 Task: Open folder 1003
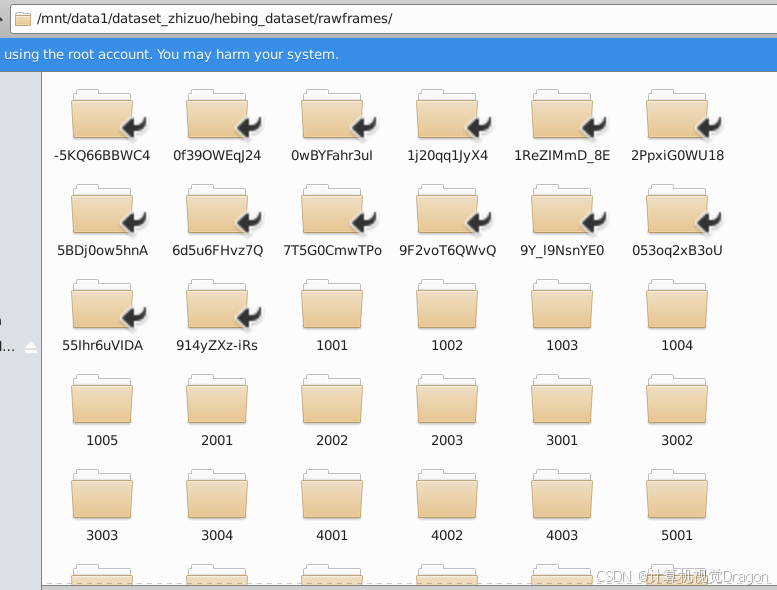[562, 304]
